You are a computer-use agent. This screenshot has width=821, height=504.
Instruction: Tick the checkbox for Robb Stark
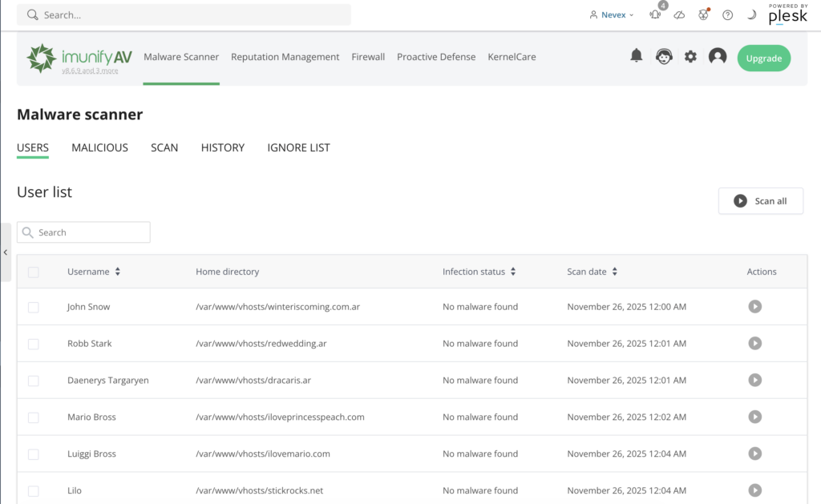coord(33,344)
